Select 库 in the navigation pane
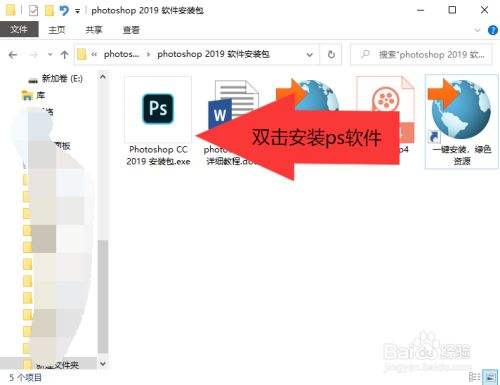Viewport: 500px width, 385px height. pyautogui.click(x=33, y=96)
